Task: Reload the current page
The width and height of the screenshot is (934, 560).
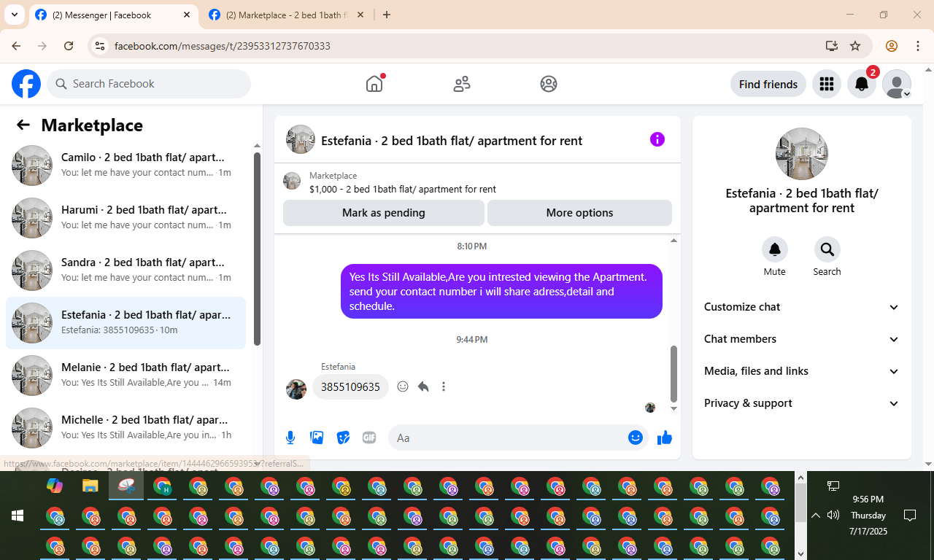Action: coord(69,46)
